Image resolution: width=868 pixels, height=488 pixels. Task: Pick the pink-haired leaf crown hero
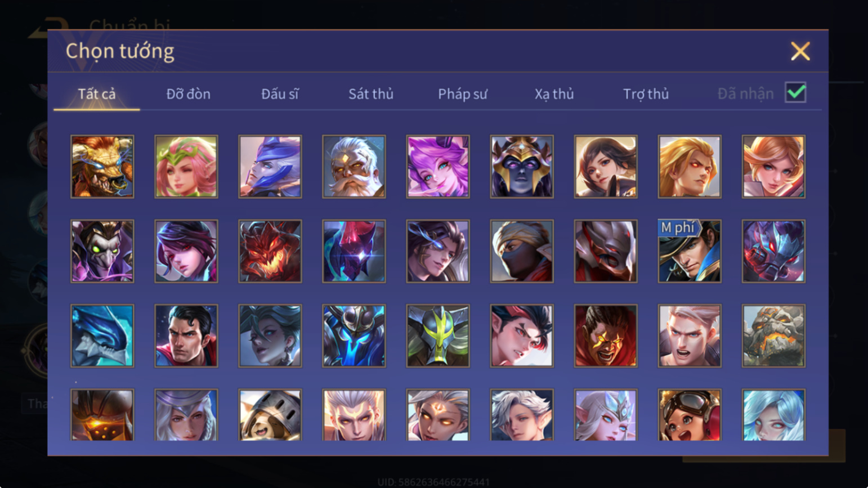click(186, 167)
